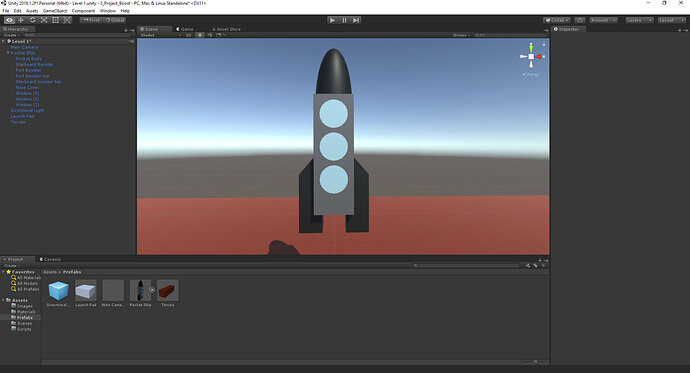Toggle Global/Local handle rotation
This screenshot has width=690, height=373.
pyautogui.click(x=115, y=20)
